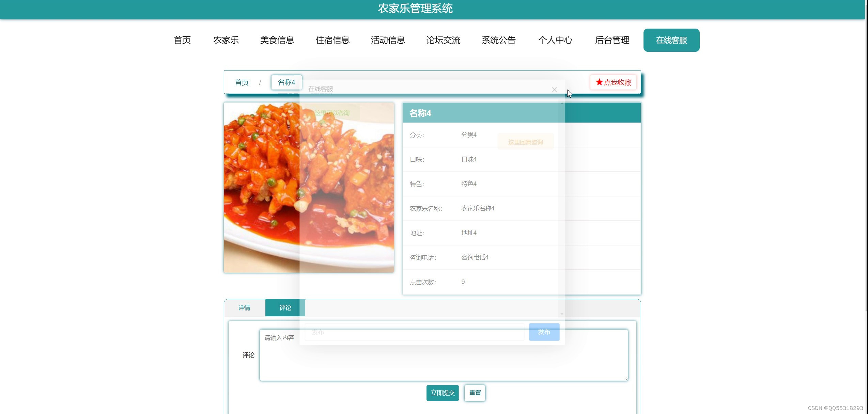Click the red star favorite icon
The image size is (868, 414).
coord(599,82)
